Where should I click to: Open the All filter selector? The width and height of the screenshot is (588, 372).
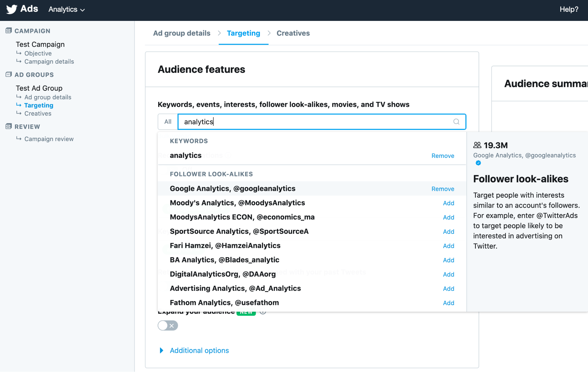(168, 122)
